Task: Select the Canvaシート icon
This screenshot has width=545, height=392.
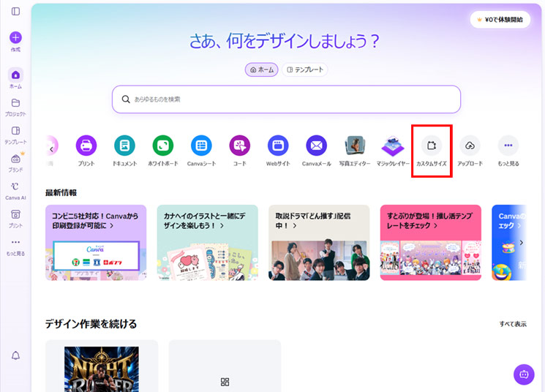Action: click(x=201, y=146)
